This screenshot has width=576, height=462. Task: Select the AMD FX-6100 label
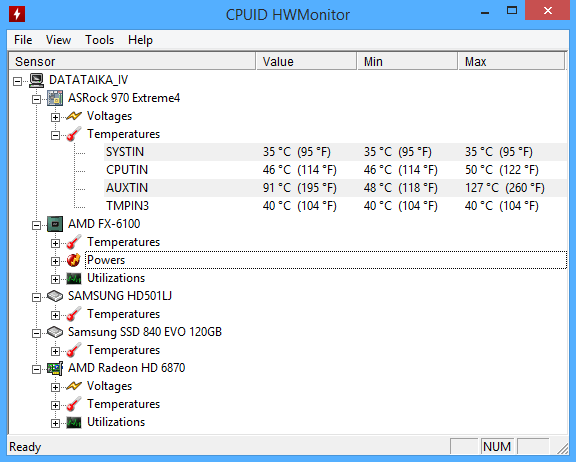coord(104,224)
